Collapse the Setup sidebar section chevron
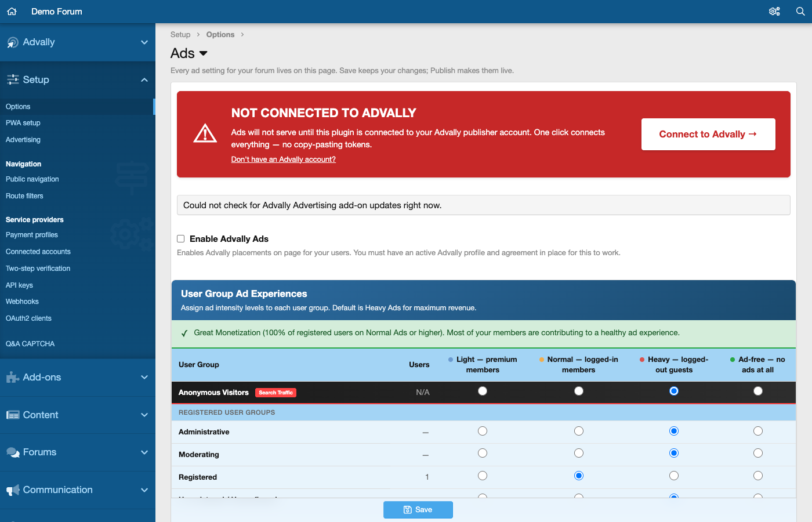Image resolution: width=812 pixels, height=522 pixels. [x=144, y=80]
